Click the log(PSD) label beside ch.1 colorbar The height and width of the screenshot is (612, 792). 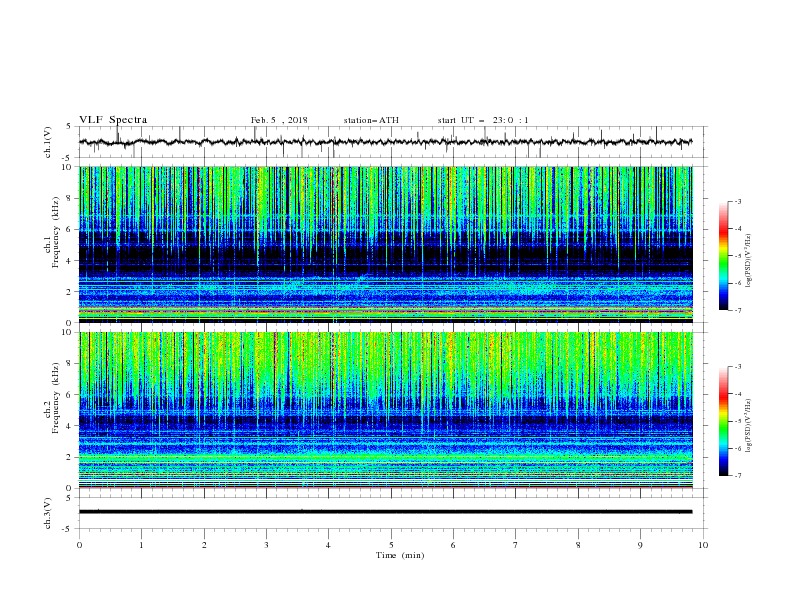click(748, 261)
